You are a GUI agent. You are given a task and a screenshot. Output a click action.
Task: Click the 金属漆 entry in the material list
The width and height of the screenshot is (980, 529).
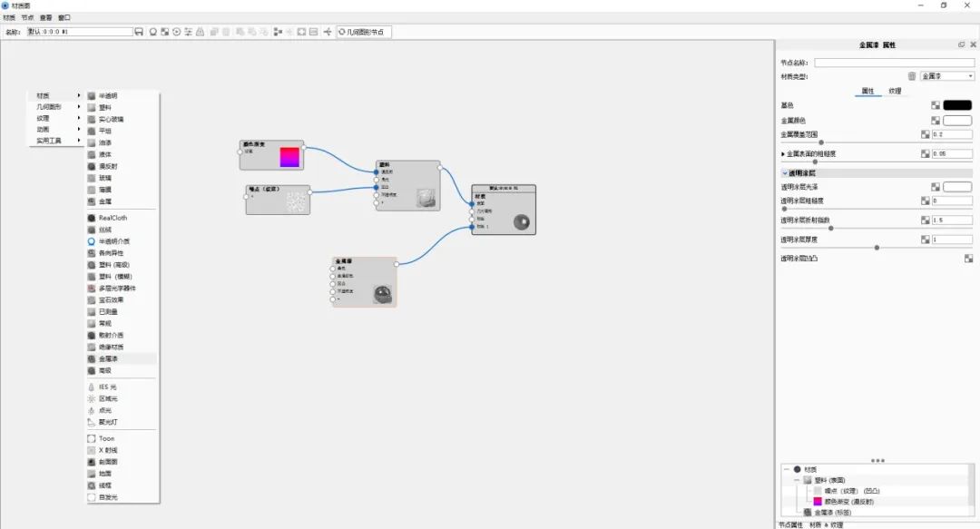tap(122, 359)
